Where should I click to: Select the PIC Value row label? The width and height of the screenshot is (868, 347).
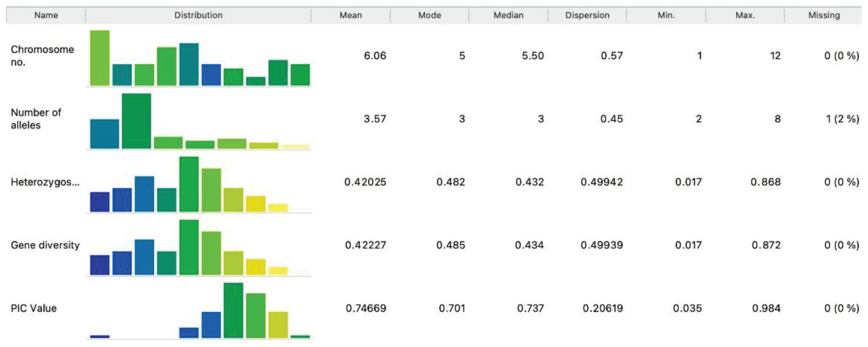pyautogui.click(x=33, y=308)
